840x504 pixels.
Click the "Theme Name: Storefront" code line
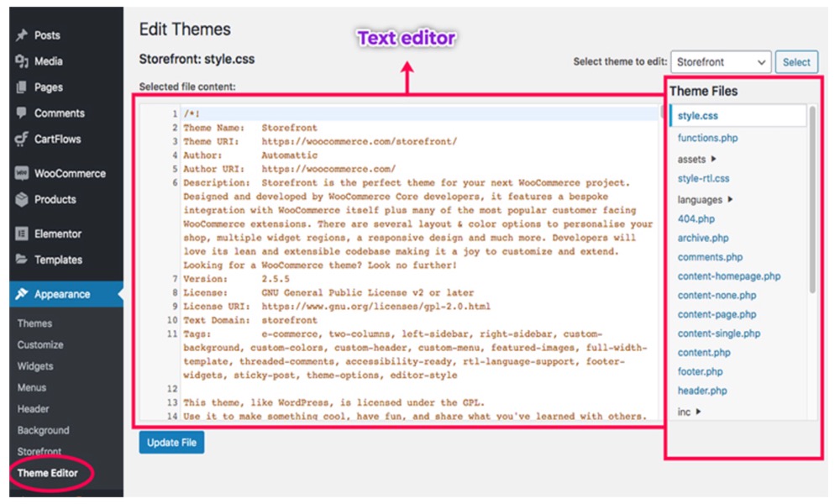(x=250, y=128)
